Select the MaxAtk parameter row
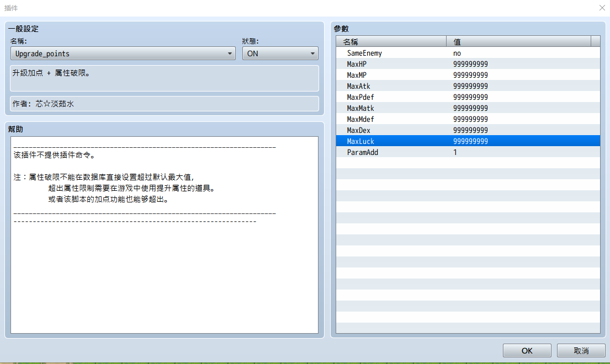The image size is (610, 364). point(468,86)
